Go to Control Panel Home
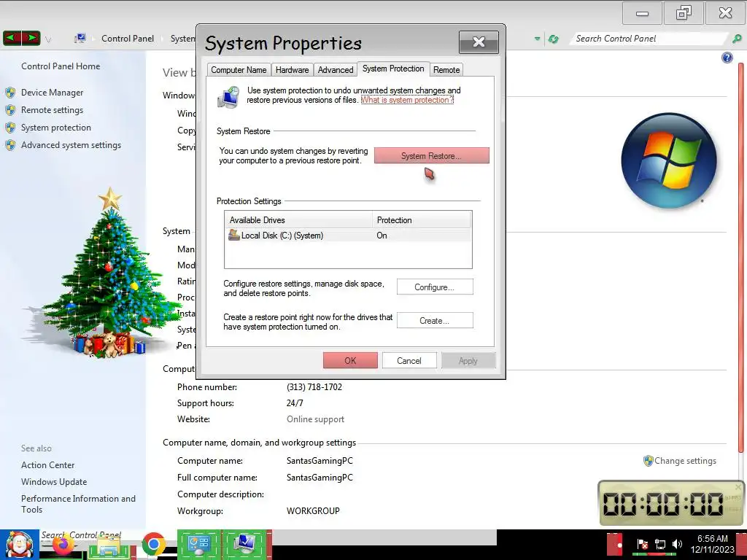 (x=61, y=66)
